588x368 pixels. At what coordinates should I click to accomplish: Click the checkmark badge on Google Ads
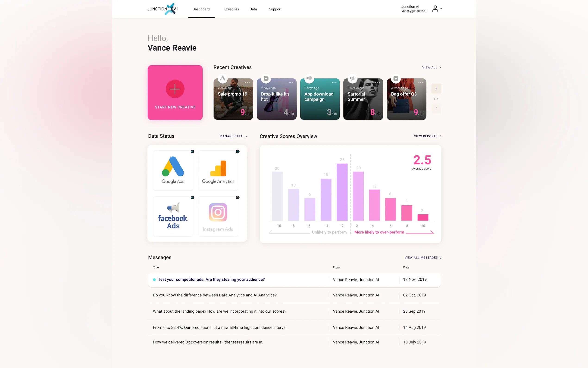click(193, 151)
